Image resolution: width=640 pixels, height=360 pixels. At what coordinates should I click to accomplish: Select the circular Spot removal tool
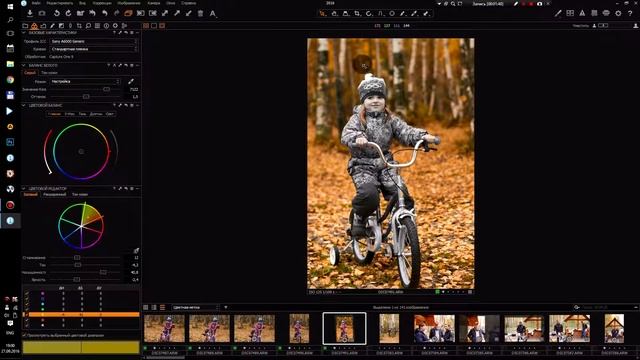391,13
